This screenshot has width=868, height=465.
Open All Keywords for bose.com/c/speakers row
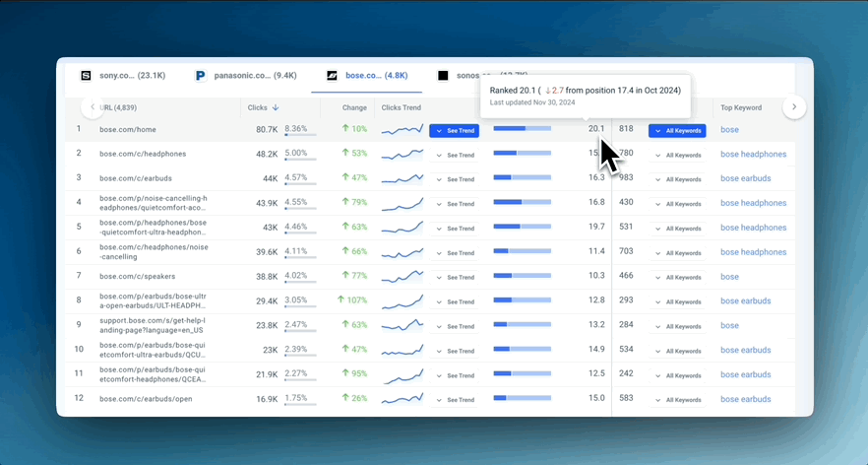pyautogui.click(x=677, y=277)
